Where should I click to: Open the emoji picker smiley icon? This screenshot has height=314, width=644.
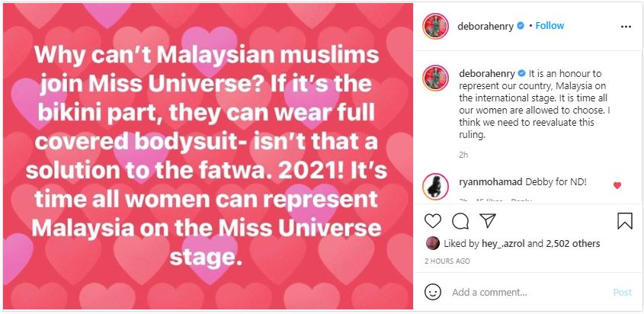[432, 292]
